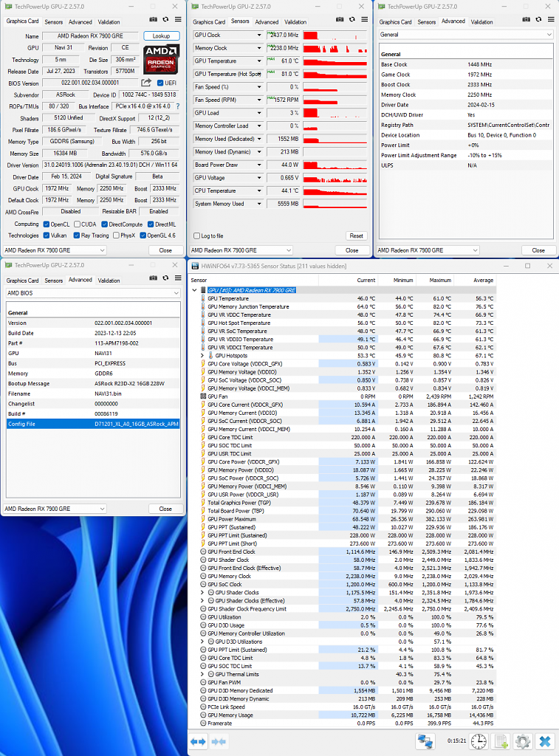Click the GPU Temperature sensor graph

(335, 61)
